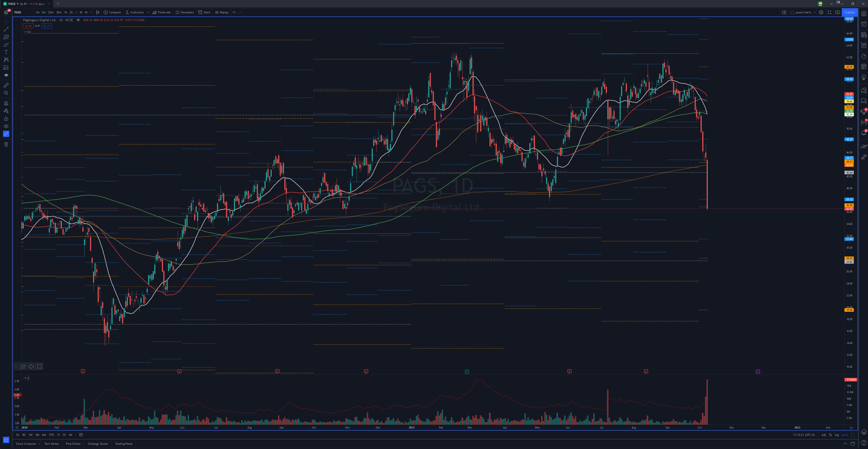Switch to the weekly W timeframe
This screenshot has height=449, width=868.
pos(81,12)
